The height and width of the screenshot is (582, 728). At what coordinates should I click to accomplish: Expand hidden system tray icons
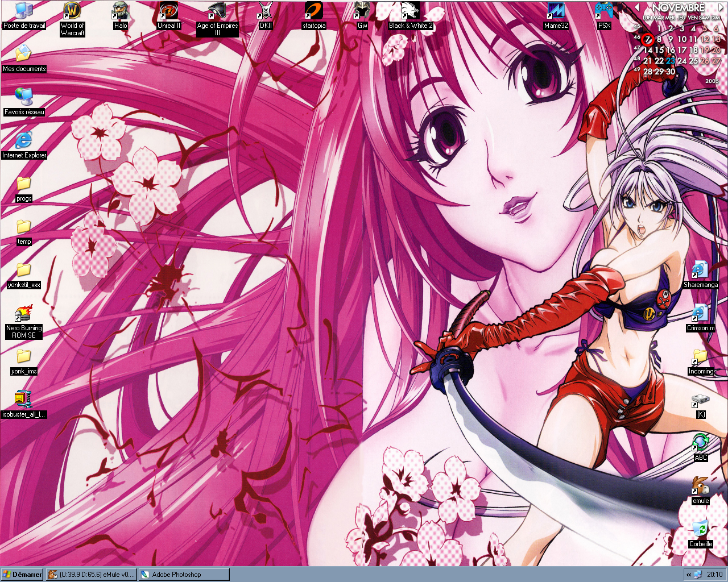(689, 575)
